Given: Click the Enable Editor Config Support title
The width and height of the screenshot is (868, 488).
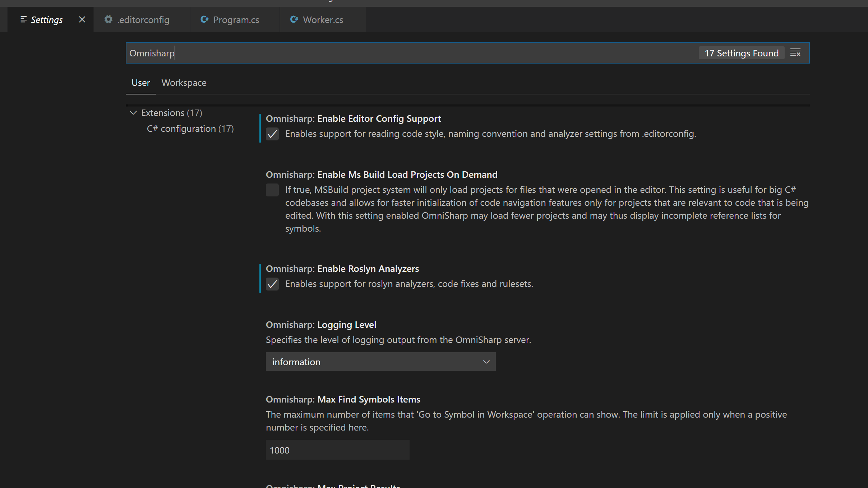Looking at the screenshot, I should (354, 118).
